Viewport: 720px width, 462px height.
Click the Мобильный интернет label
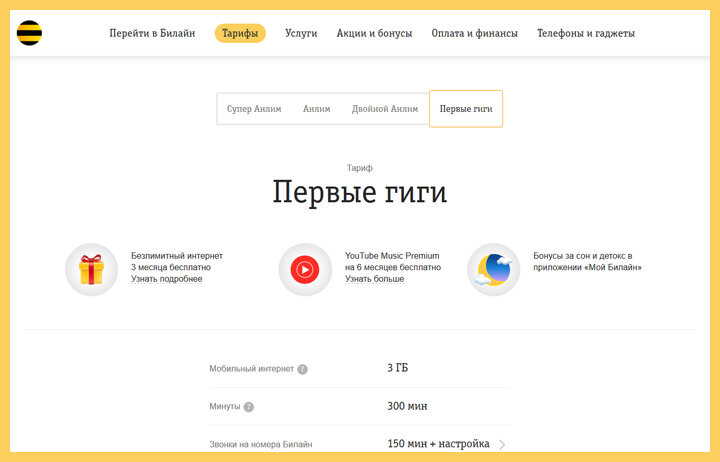point(252,369)
